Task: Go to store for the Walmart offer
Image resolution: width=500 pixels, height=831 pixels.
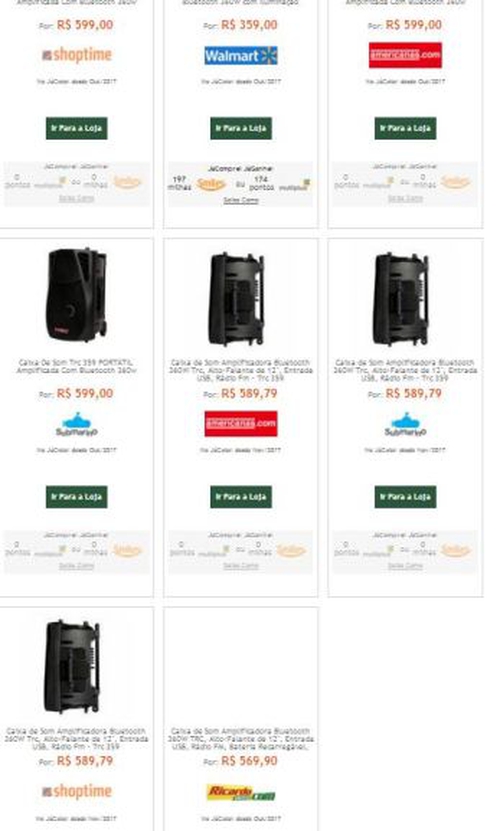Action: 241,128
